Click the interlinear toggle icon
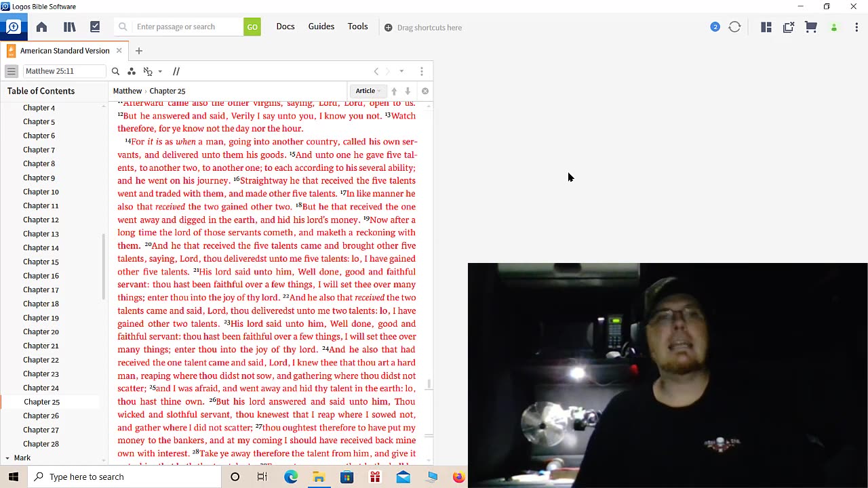The height and width of the screenshot is (488, 868). [148, 71]
